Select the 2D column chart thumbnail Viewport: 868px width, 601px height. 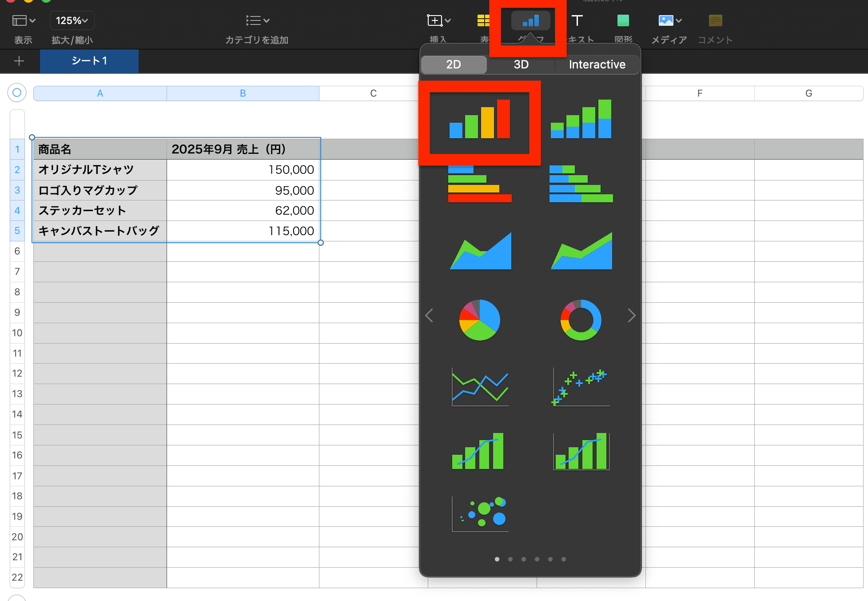479,119
